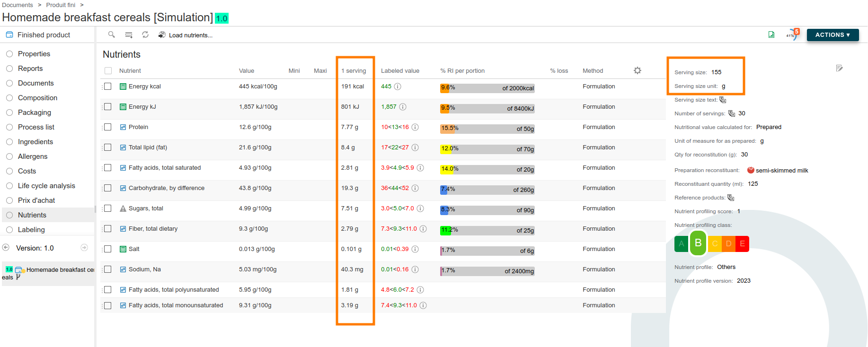Go to the Composition section
Viewport: 868px width, 347px height.
point(37,98)
